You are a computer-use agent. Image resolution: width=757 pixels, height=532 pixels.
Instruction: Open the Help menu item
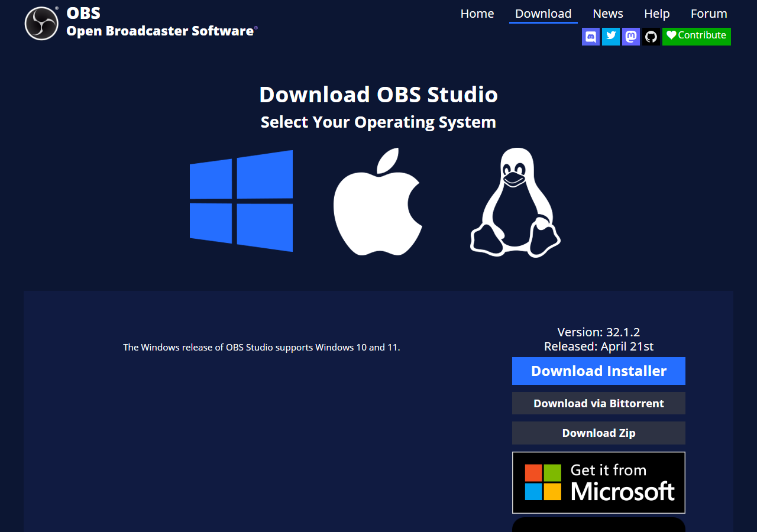tap(657, 14)
